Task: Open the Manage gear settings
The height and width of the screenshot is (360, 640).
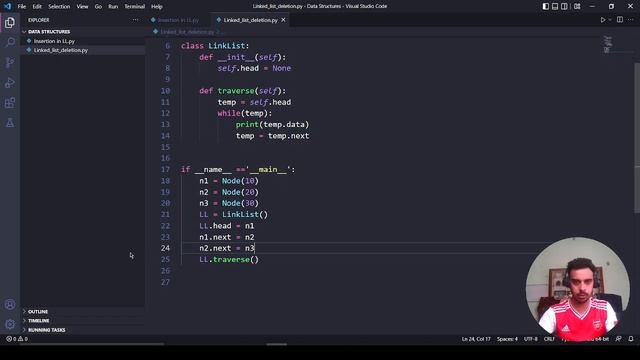Action: (10, 324)
